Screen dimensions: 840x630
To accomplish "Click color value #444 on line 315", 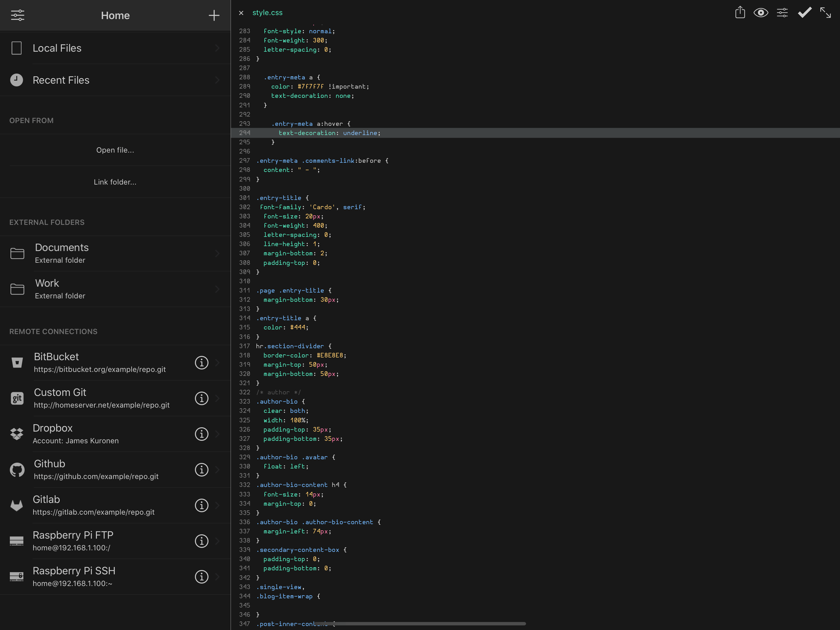I will click(x=298, y=328).
